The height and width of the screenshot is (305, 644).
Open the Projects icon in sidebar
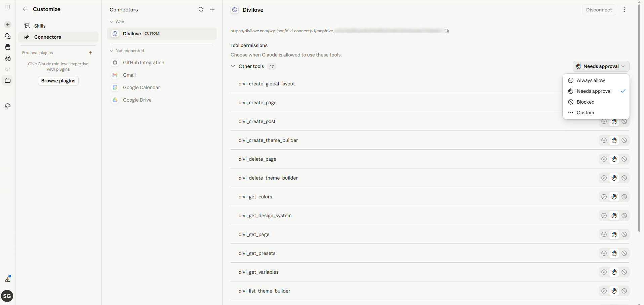(8, 47)
